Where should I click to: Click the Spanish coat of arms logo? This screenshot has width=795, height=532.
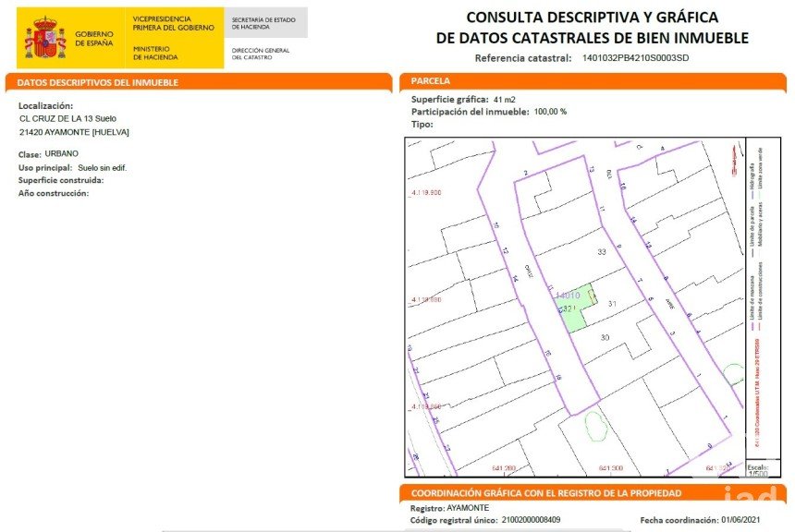[x=45, y=38]
